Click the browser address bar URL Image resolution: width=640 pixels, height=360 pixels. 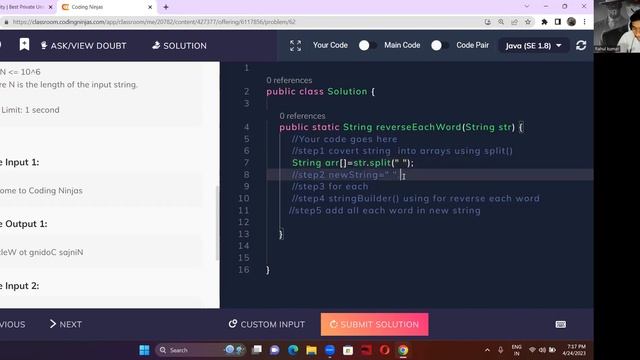click(154, 22)
